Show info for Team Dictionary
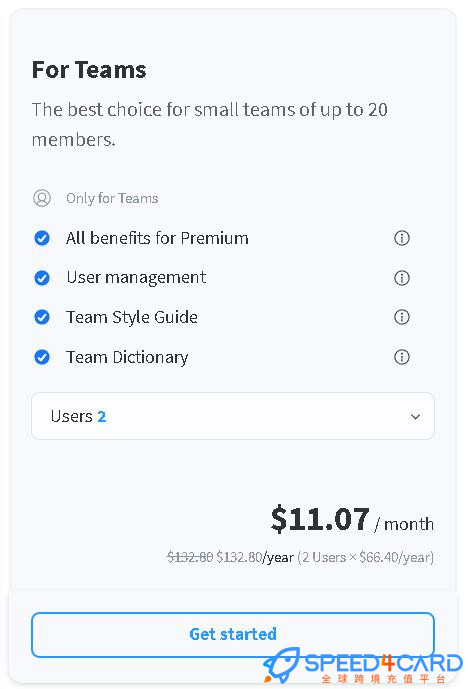The width and height of the screenshot is (468, 689). tap(402, 357)
